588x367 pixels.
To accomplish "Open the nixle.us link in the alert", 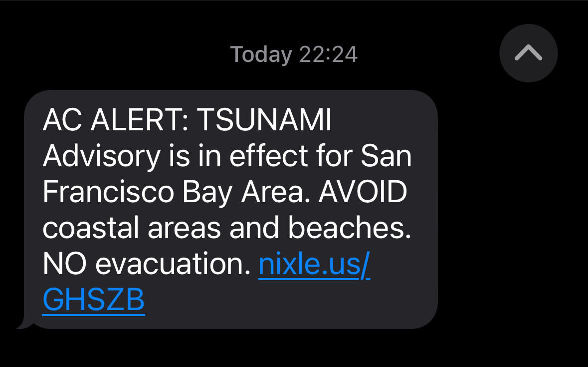I will 314,265.
